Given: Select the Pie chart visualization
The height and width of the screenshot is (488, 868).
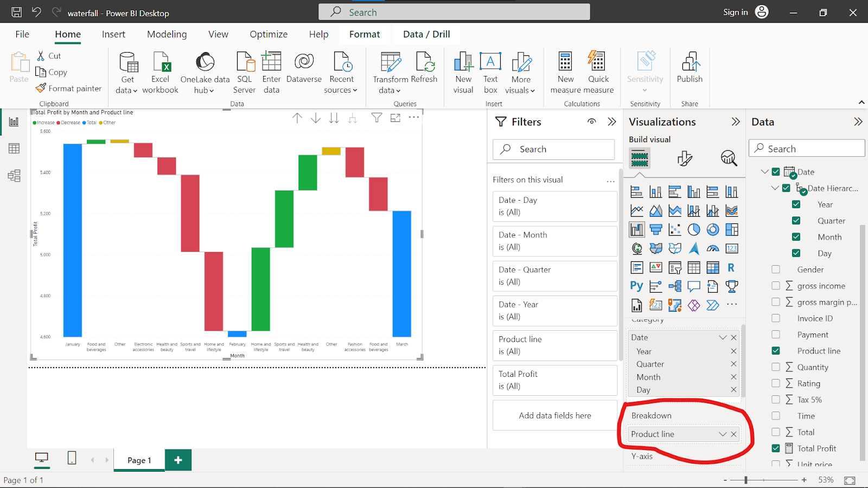Looking at the screenshot, I should click(x=694, y=229).
